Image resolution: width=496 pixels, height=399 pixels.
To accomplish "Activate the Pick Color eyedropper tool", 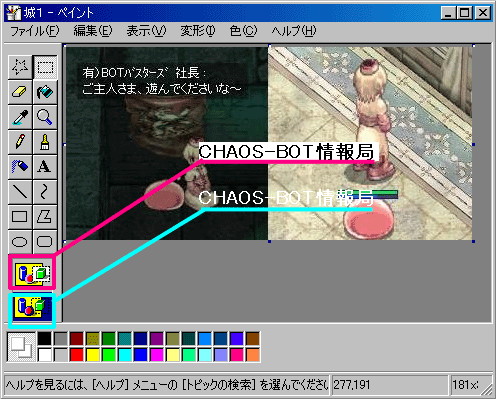I will 20,117.
